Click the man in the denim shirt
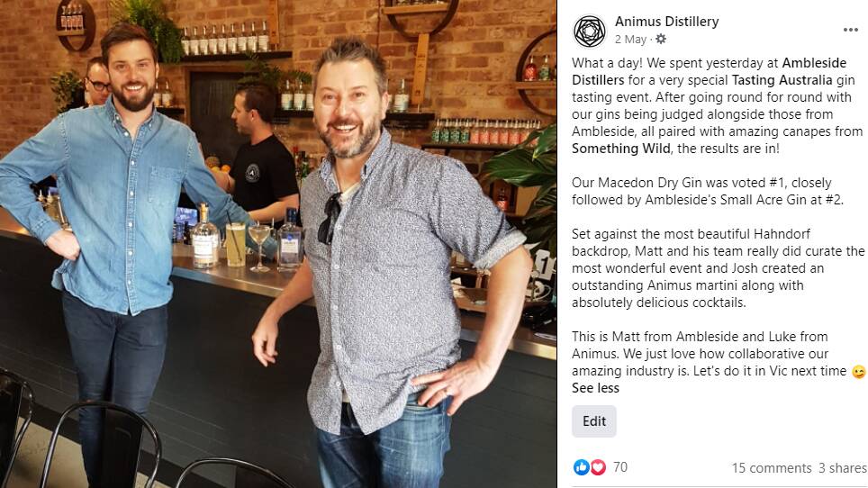Screen dimensions: 868x488 113,232
